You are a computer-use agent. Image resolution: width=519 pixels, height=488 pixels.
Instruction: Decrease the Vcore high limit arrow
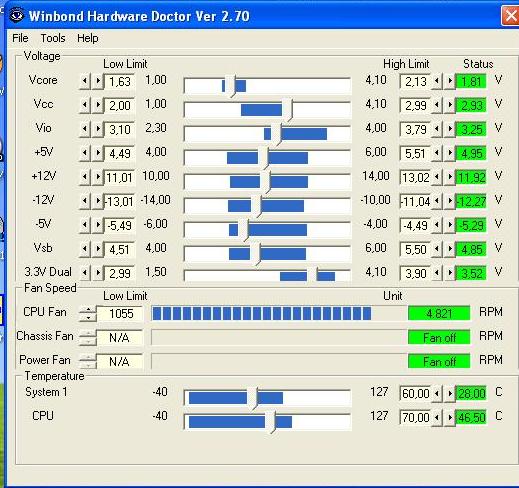coord(436,81)
